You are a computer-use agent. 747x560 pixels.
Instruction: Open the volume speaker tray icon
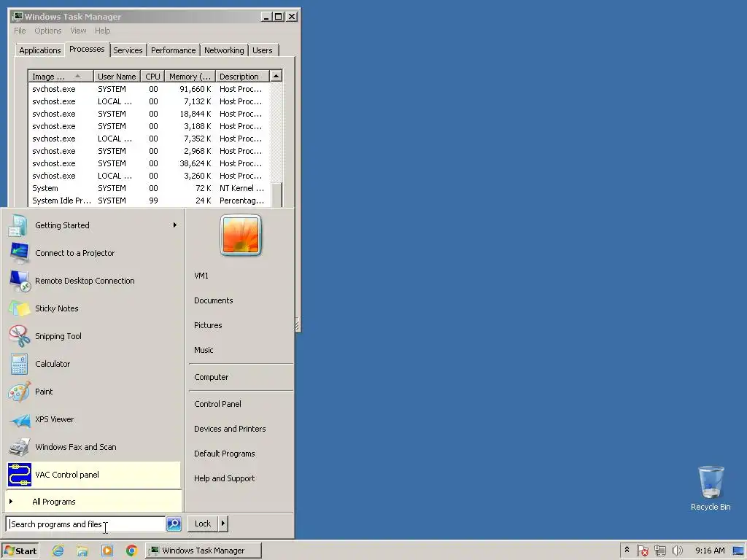[x=677, y=551]
